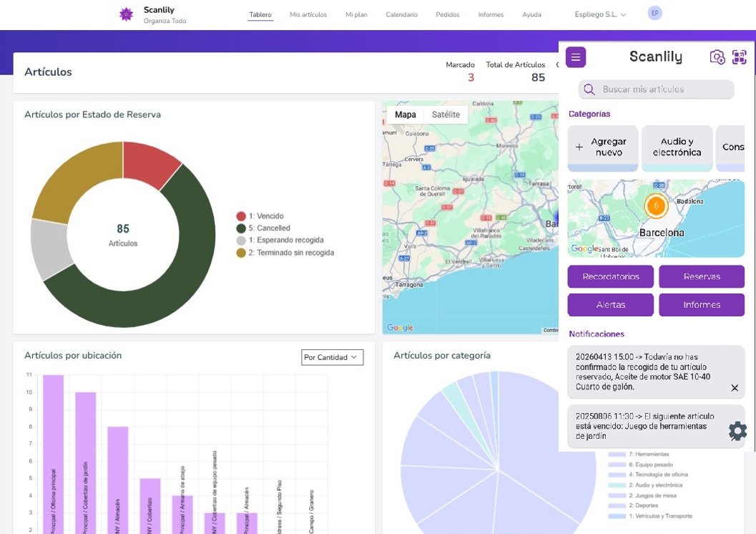
Task: Click the Scanlily purple flower logo
Action: point(127,14)
